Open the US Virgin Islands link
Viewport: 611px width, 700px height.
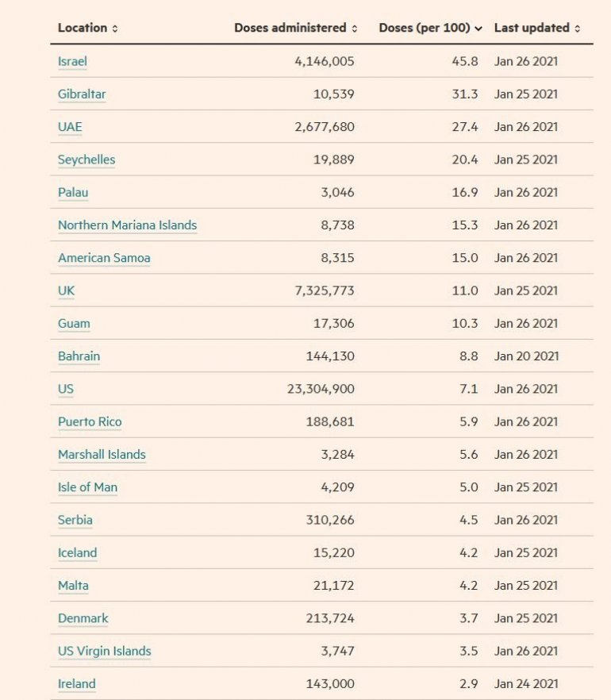(x=104, y=651)
